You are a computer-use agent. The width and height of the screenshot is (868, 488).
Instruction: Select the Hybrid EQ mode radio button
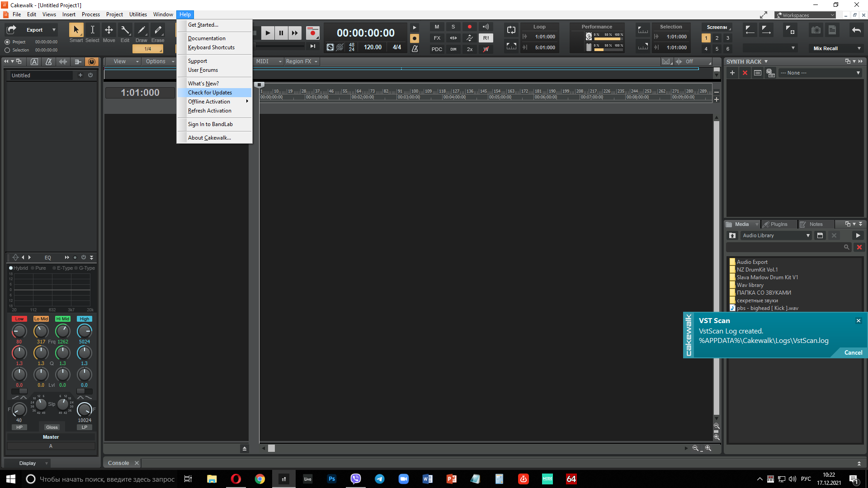pyautogui.click(x=11, y=268)
